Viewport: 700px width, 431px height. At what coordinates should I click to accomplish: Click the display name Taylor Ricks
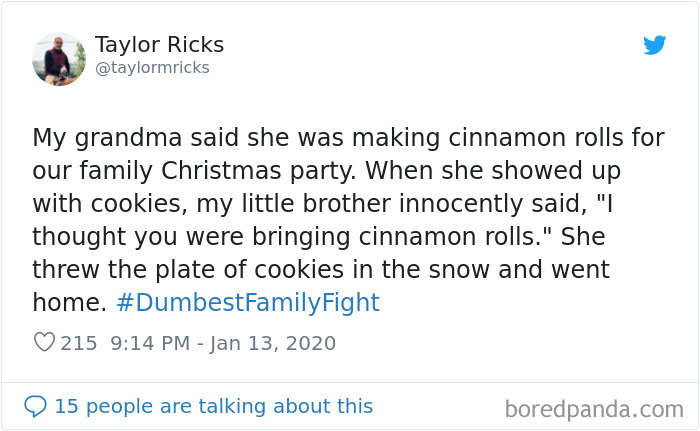(159, 45)
